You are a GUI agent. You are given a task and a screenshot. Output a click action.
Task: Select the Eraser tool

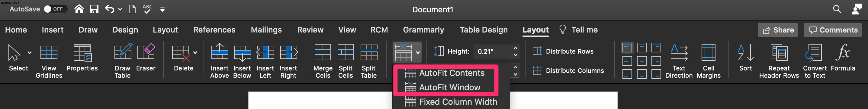click(146, 57)
